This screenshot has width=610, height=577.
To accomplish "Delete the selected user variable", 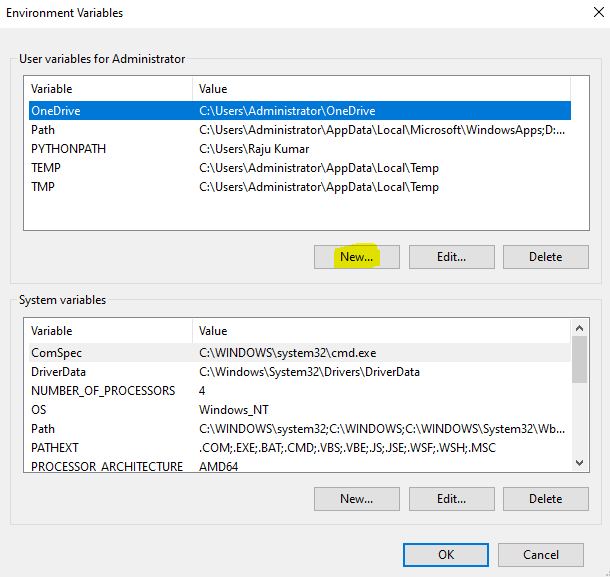I will pos(545,256).
